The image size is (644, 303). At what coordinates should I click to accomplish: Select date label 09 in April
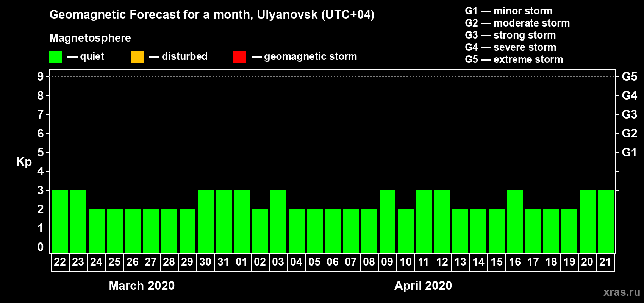click(387, 262)
